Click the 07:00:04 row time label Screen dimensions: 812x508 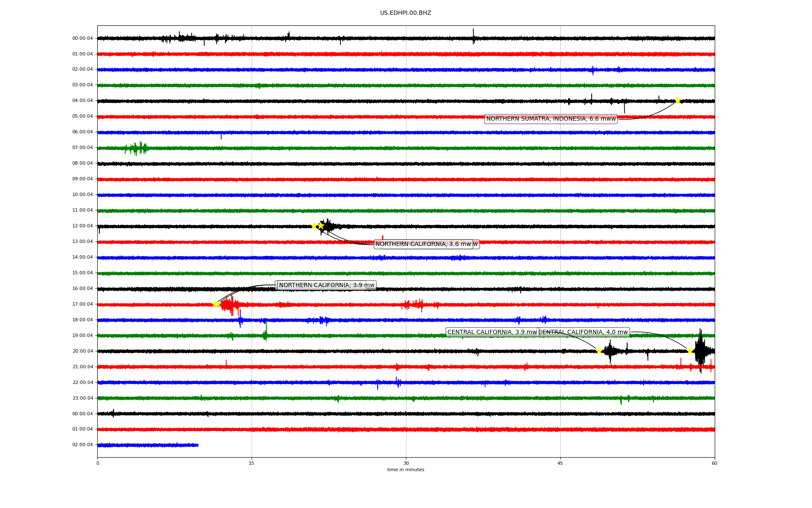pos(82,148)
